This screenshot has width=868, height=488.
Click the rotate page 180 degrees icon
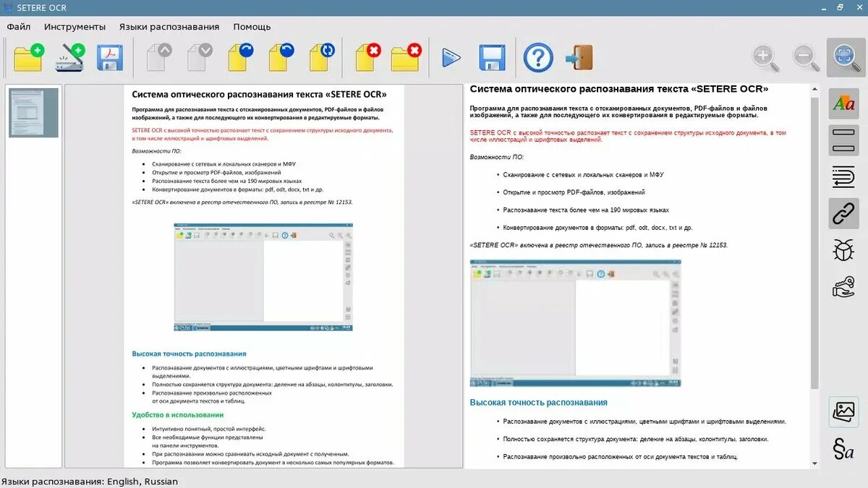tap(322, 58)
